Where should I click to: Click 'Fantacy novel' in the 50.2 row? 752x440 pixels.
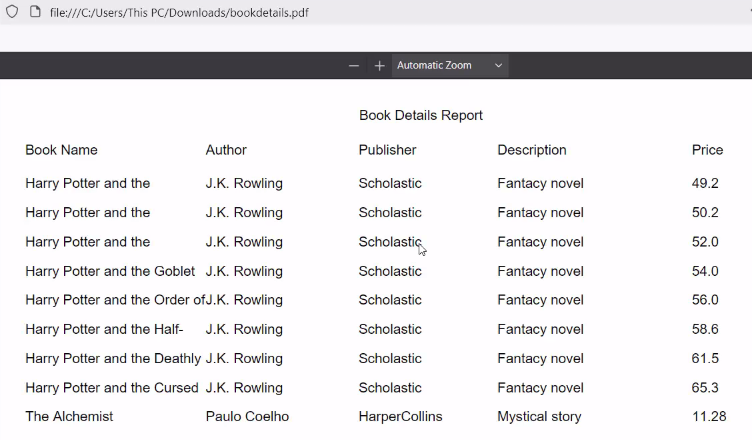540,213
